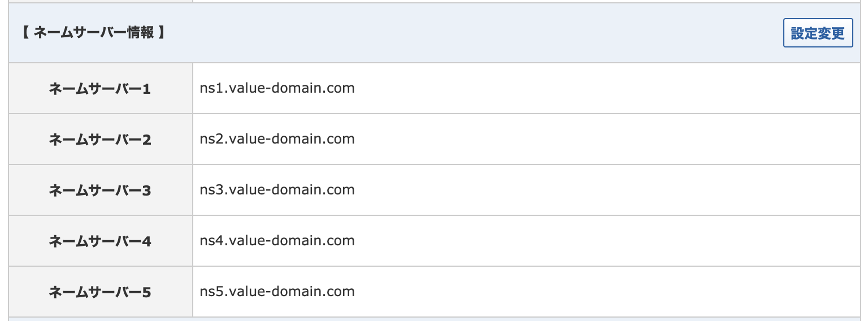The height and width of the screenshot is (321, 868).
Task: Click the ns1.value-domain.com value text
Action: click(277, 88)
